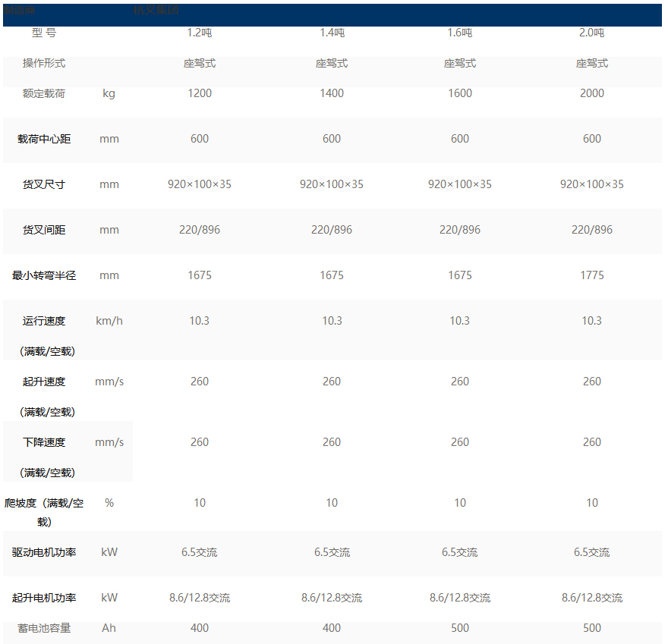The height and width of the screenshot is (644, 668).
Task: Select the 1.6吨 model heading
Action: (460, 33)
